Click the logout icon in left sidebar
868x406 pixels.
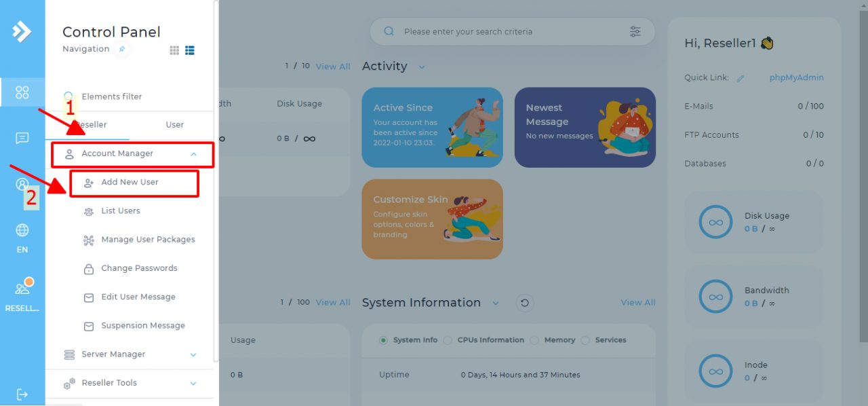[x=22, y=394]
